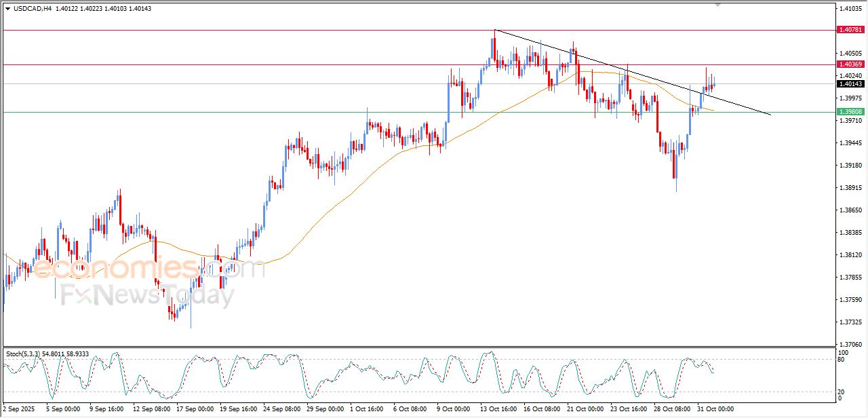Click the 1.41035 price scale value

(850, 9)
